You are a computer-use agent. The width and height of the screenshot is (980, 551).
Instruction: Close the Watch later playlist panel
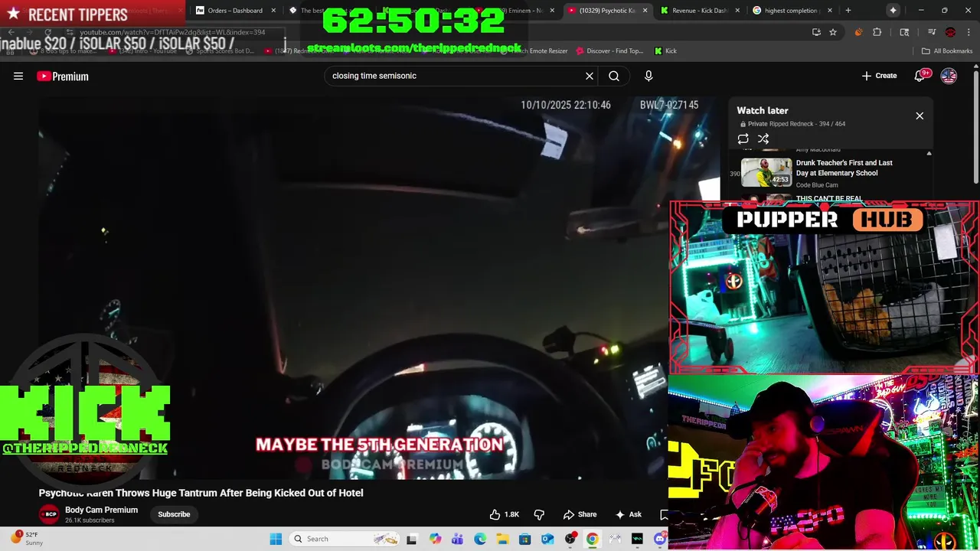click(x=920, y=116)
